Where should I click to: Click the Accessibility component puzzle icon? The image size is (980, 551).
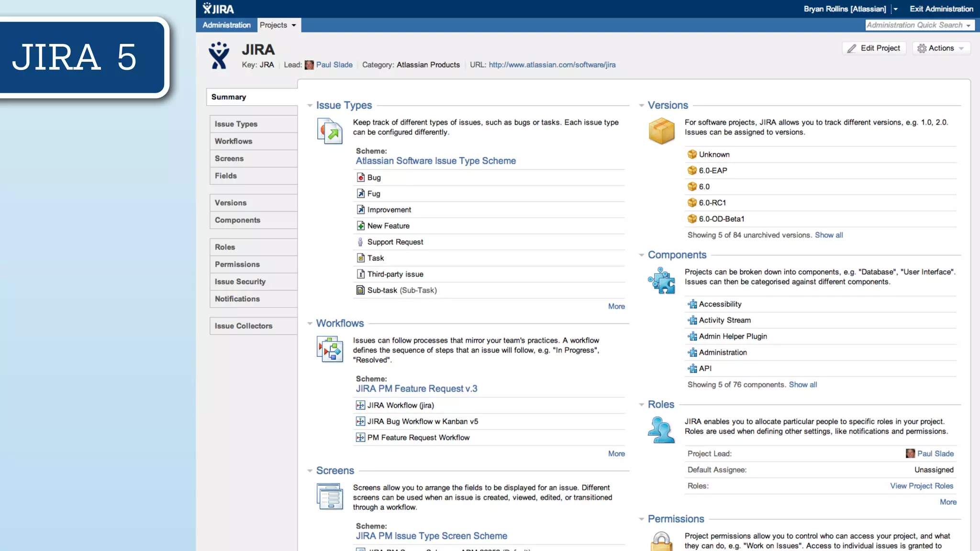coord(692,304)
